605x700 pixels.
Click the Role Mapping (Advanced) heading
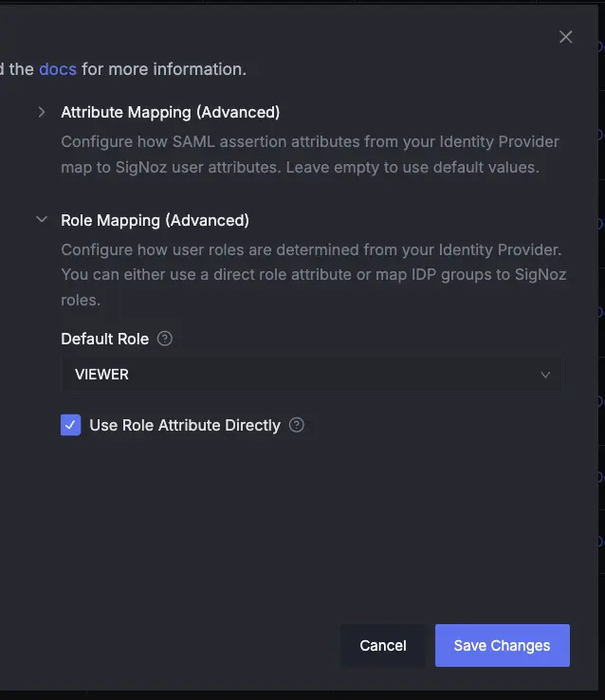pos(155,221)
